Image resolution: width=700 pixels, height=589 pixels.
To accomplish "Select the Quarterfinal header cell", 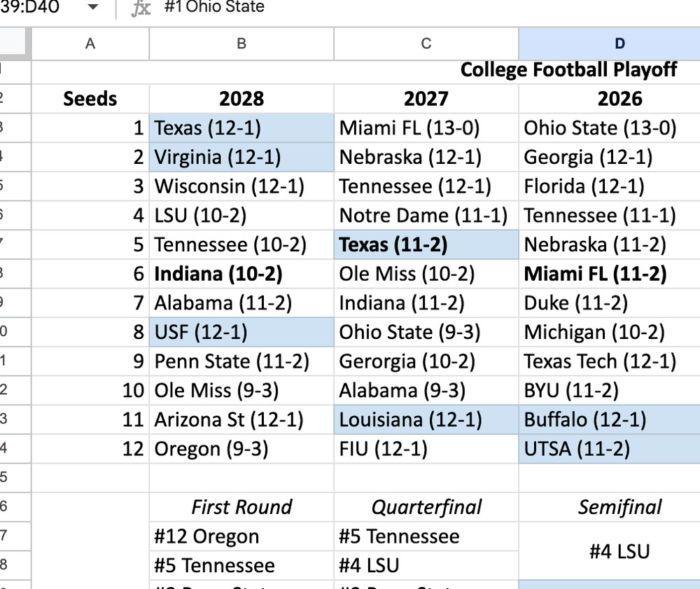I will pos(426,506).
